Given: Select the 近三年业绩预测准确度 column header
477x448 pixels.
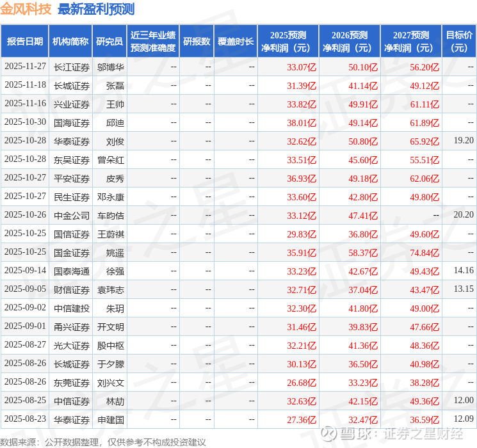Looking at the screenshot, I should (x=153, y=42).
